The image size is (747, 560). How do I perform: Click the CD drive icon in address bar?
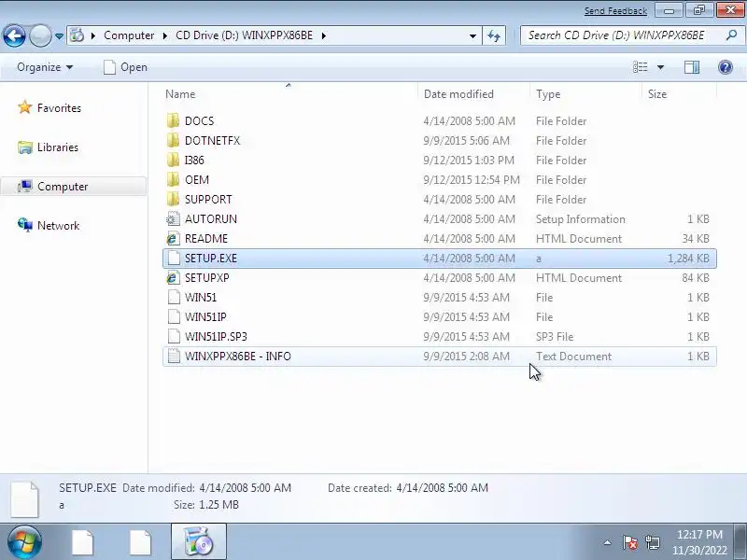77,35
